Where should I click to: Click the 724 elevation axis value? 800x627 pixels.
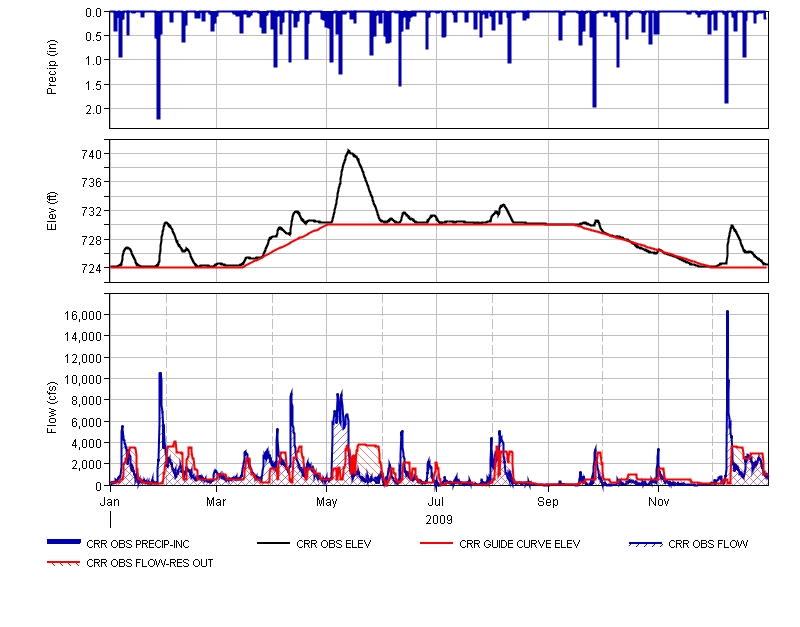tap(91, 268)
